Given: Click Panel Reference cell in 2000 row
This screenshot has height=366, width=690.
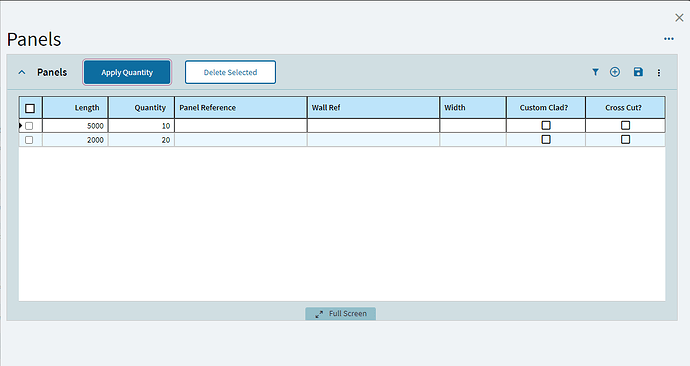Looking at the screenshot, I should pos(241,140).
